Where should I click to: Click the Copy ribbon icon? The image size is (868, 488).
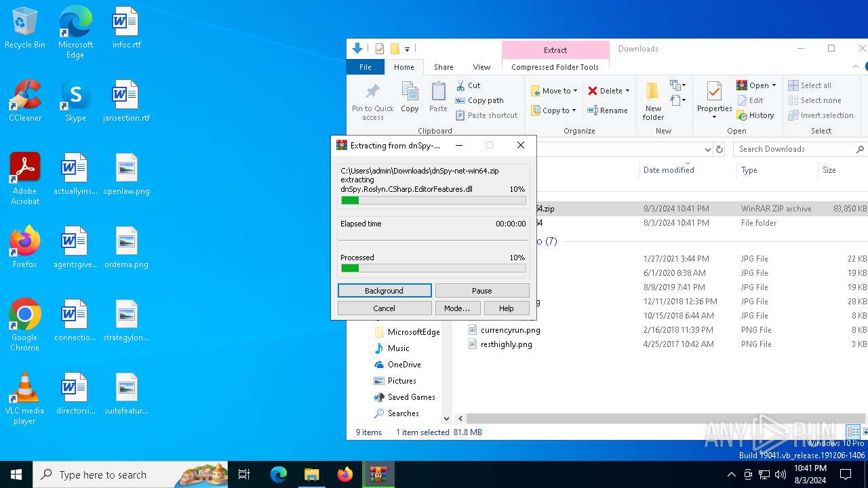(x=410, y=97)
